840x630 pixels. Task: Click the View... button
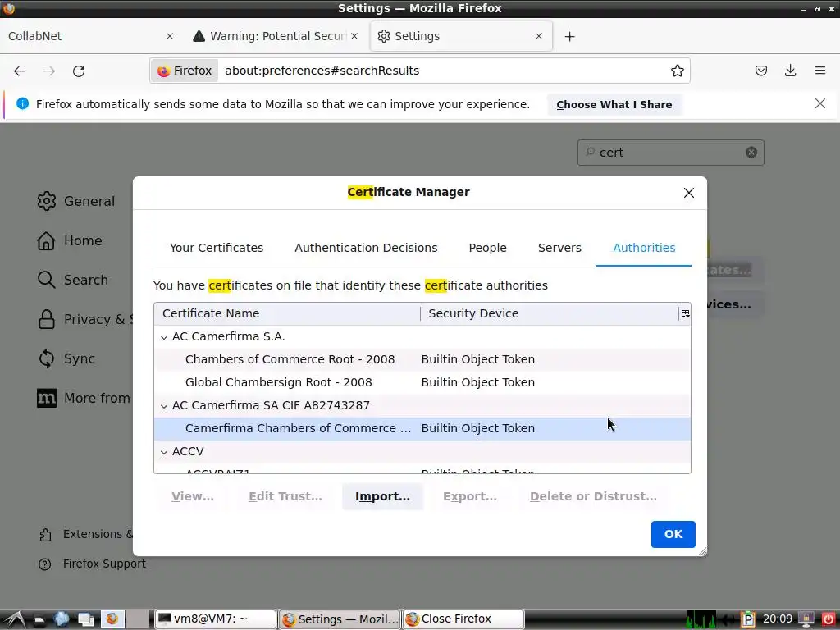192,496
